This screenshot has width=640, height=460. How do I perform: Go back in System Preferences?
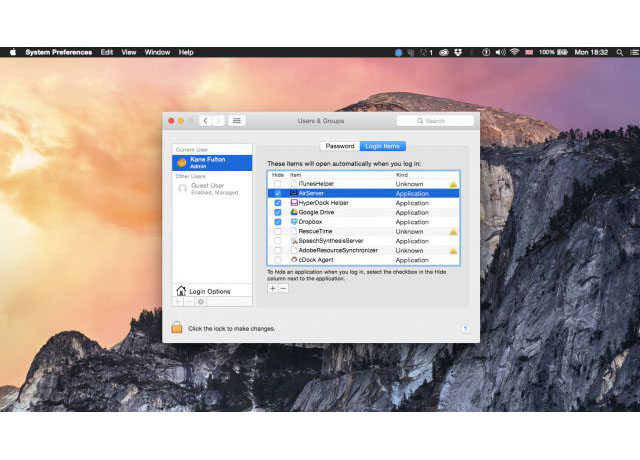[205, 121]
